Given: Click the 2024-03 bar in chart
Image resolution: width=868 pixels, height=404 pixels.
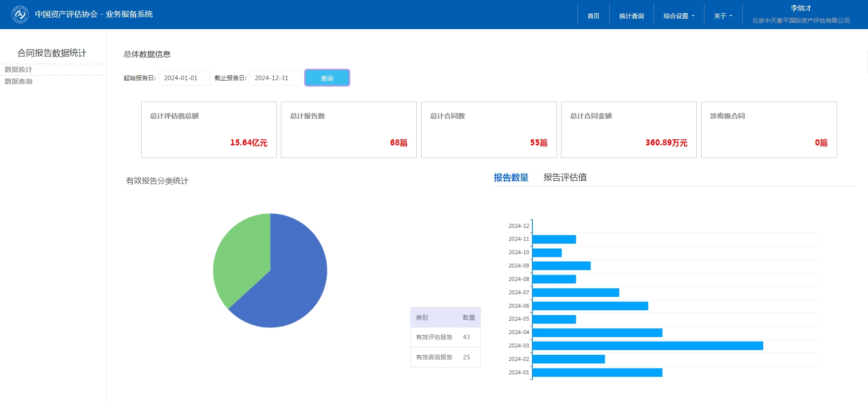Looking at the screenshot, I should (647, 346).
